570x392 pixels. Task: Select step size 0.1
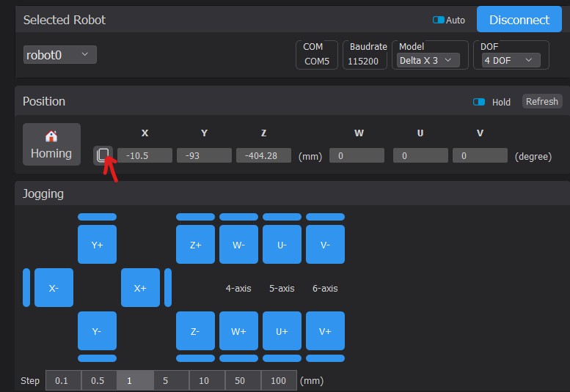(x=63, y=380)
